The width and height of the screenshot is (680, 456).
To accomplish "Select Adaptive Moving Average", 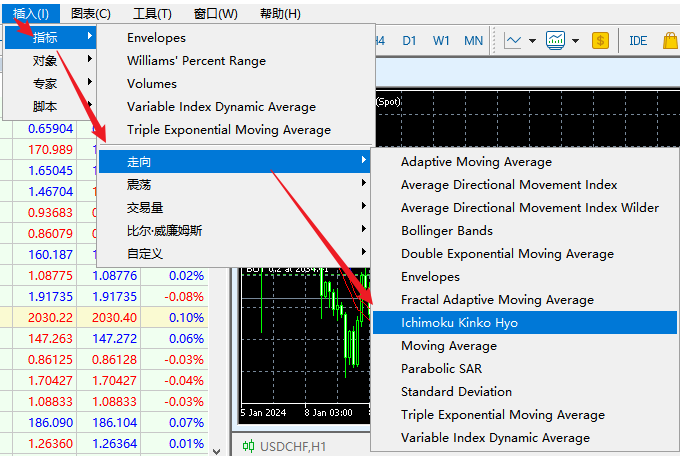I will pyautogui.click(x=525, y=162).
